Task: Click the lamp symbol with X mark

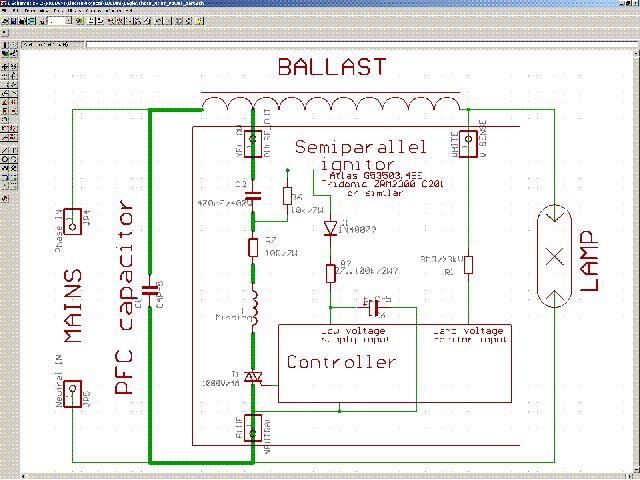Action: tap(554, 256)
